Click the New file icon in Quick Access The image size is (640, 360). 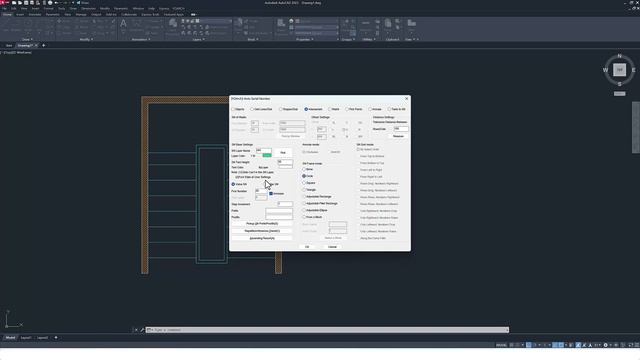coord(14,2)
